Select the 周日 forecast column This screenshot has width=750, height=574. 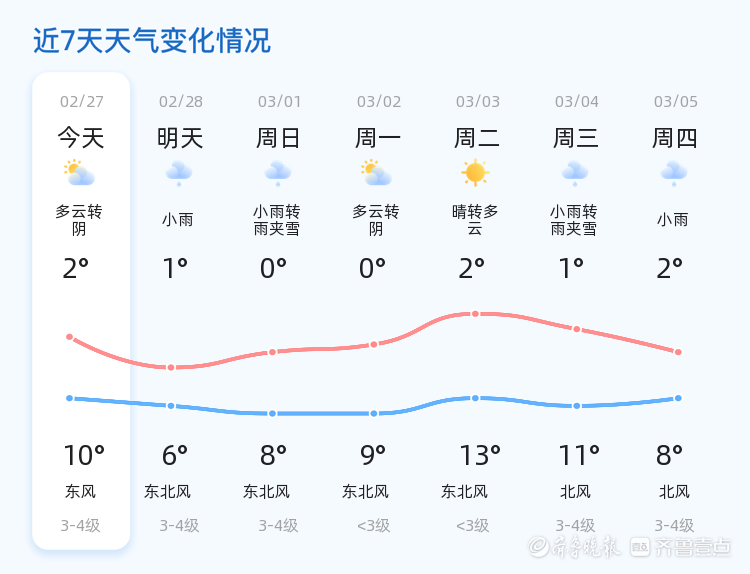tap(278, 138)
